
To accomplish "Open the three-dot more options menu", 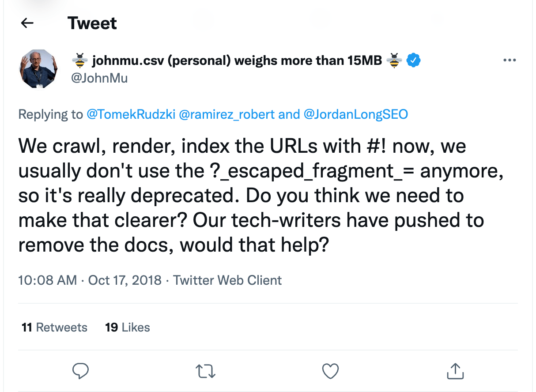I will 510,60.
